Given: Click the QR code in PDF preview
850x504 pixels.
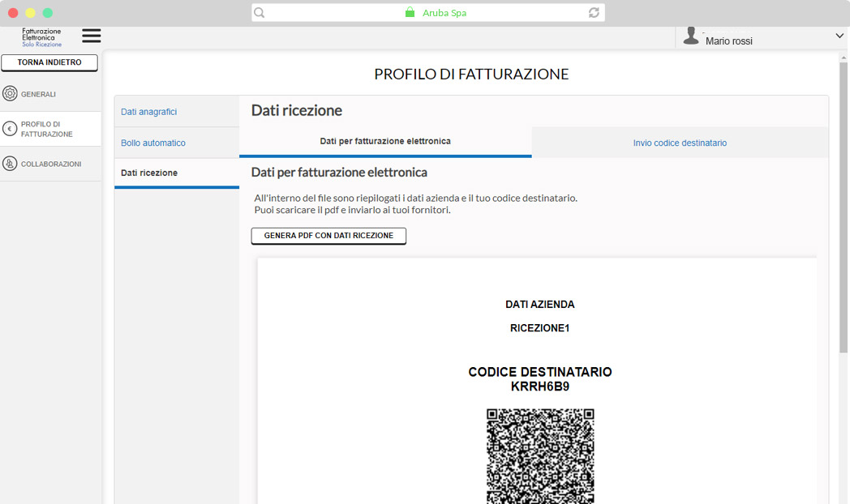Looking at the screenshot, I should (540, 455).
